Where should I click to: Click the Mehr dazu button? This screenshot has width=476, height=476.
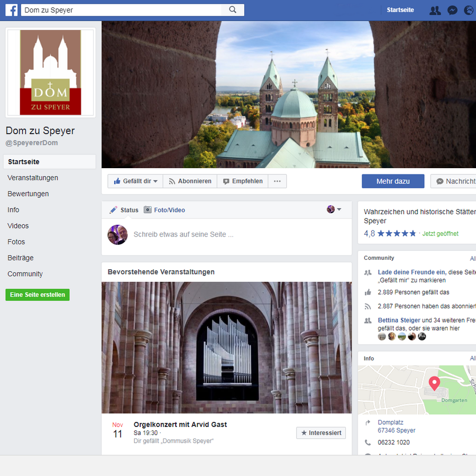click(x=393, y=181)
